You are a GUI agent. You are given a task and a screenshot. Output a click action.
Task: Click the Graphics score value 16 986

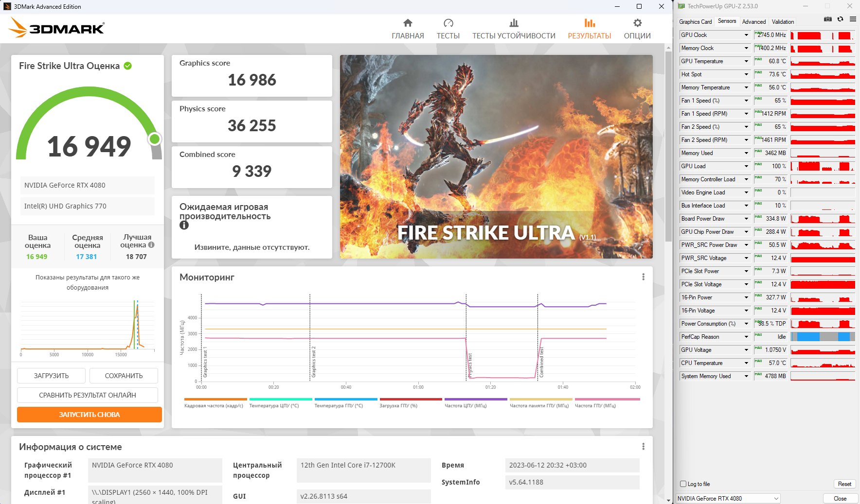[x=252, y=80]
